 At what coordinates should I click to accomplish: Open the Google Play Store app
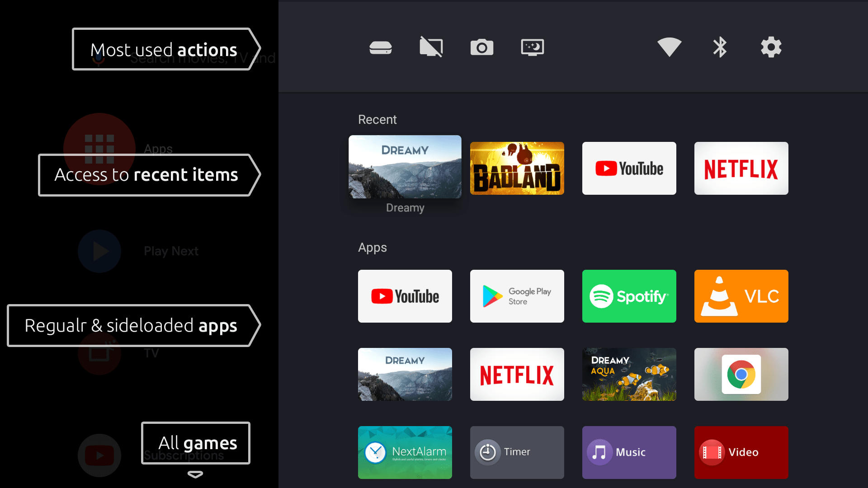(517, 296)
